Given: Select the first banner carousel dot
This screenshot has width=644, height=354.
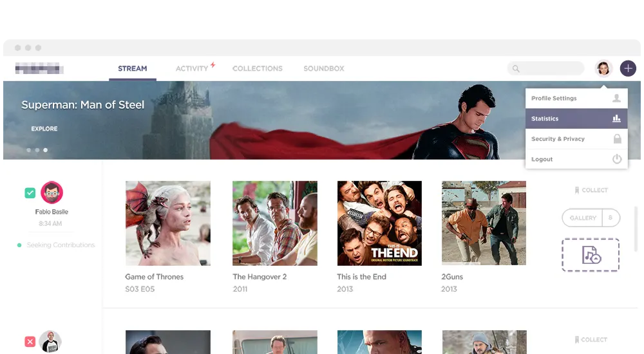Looking at the screenshot, I should [28, 150].
